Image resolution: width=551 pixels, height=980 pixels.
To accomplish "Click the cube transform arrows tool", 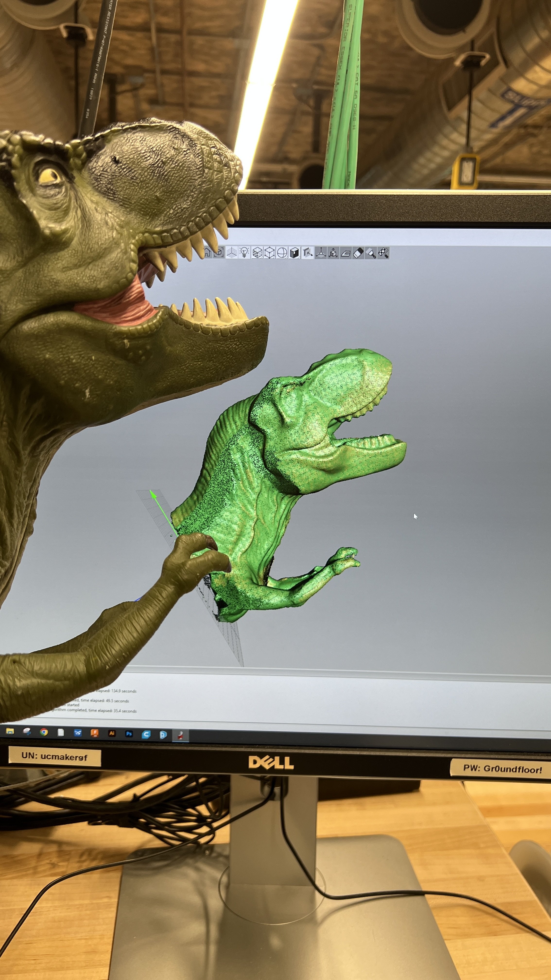I will tap(334, 253).
